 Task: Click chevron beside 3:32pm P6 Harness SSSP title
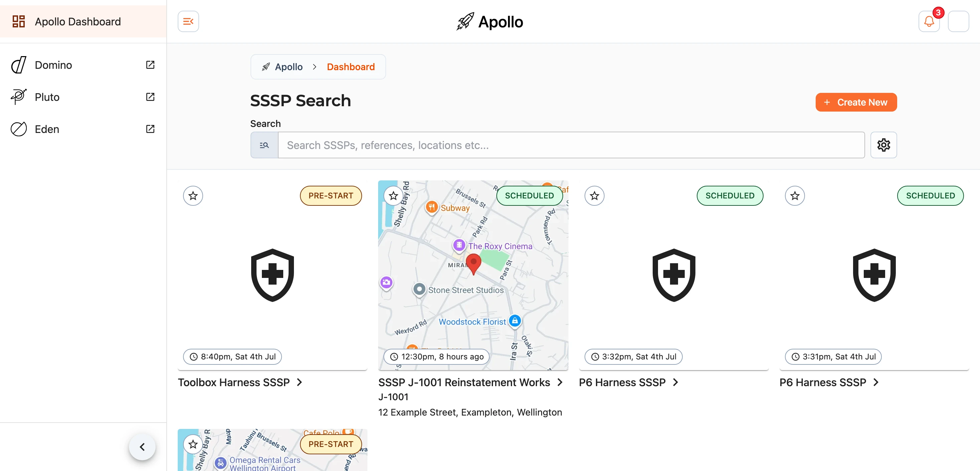[675, 382]
